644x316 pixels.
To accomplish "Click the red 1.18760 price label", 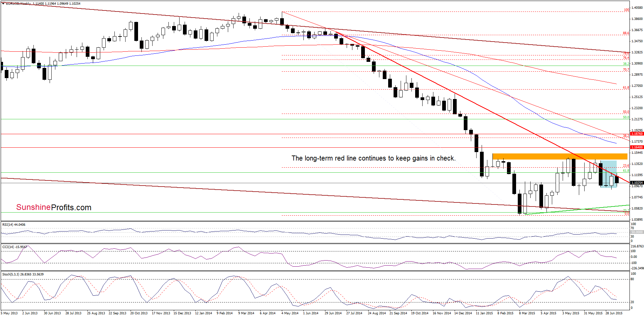I will coord(637,134).
